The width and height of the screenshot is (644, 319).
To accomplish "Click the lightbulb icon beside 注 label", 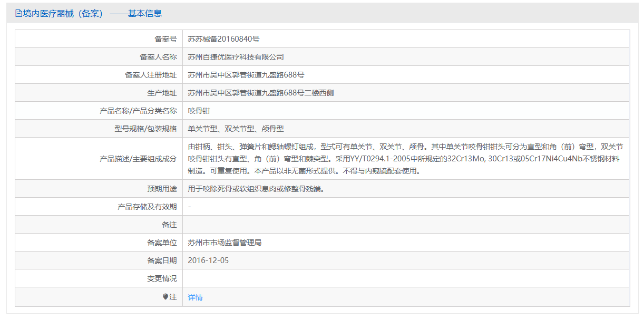I will (x=165, y=297).
